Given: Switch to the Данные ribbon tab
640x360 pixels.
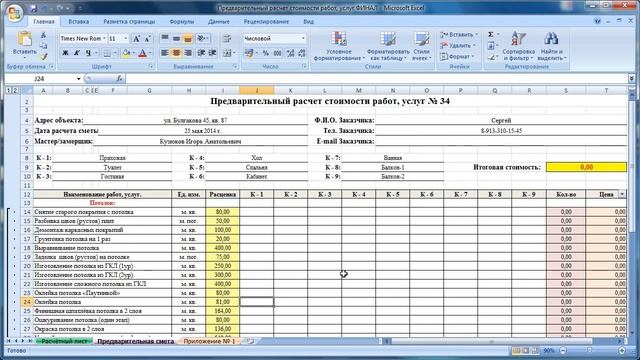Looking at the screenshot, I should click(x=218, y=22).
